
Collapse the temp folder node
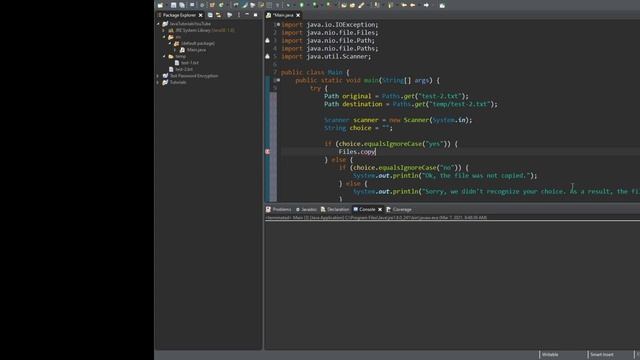click(164, 56)
